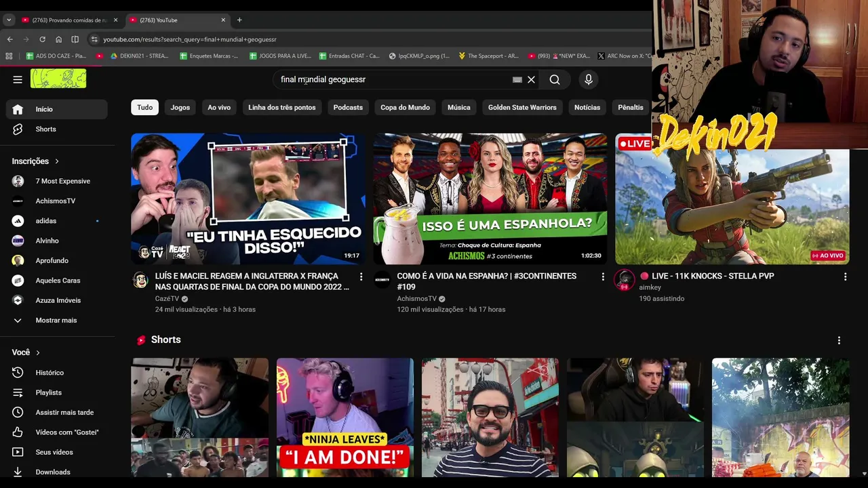Open the Azuza Imóveis subscription
The width and height of the screenshot is (868, 488).
(x=57, y=300)
